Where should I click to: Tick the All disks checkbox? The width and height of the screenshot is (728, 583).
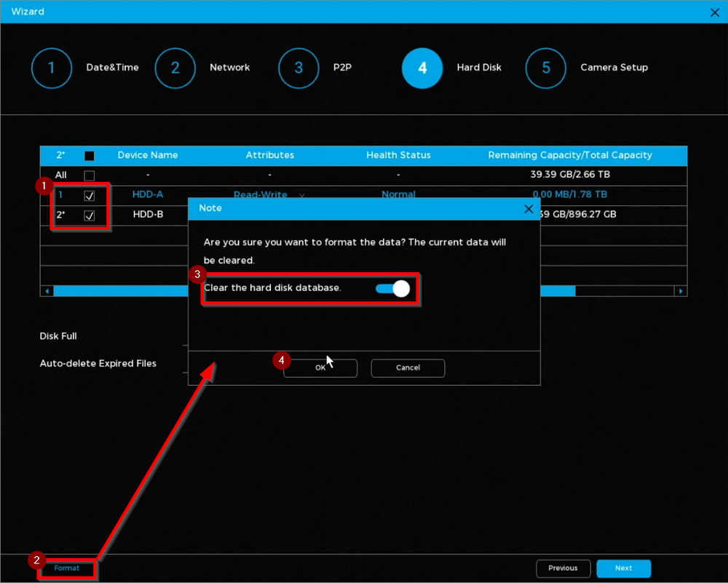pyautogui.click(x=90, y=175)
